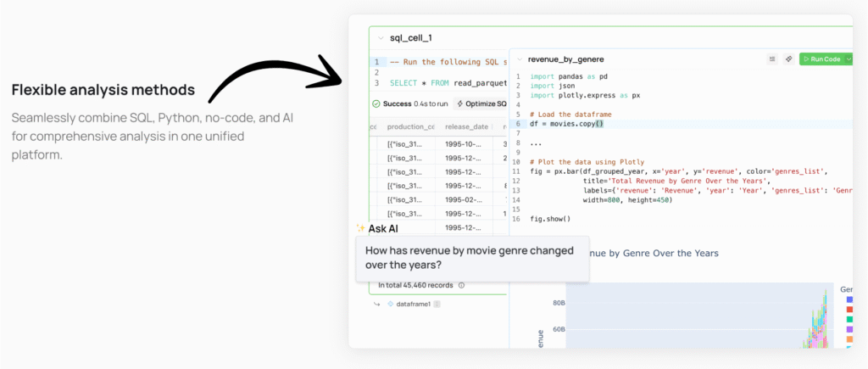Collapse the sql_cell_1 cell chevron
This screenshot has height=369, width=868.
click(381, 38)
